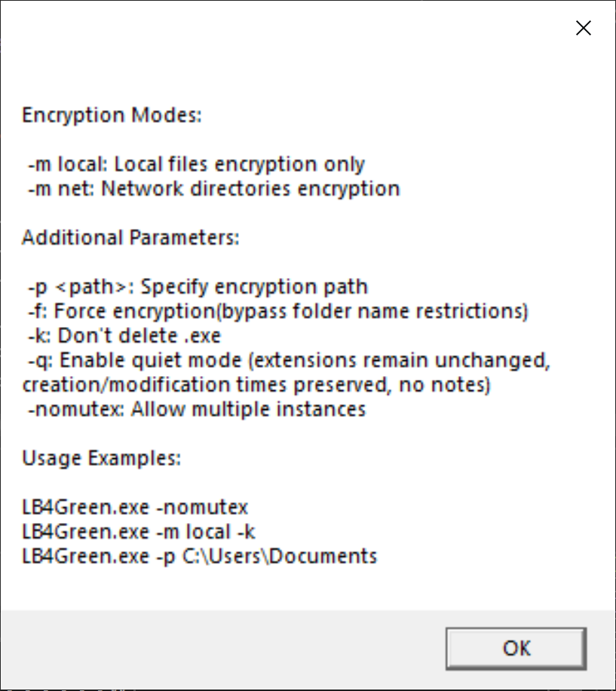
Task: Select the "-m net" network directories line
Action: [214, 188]
